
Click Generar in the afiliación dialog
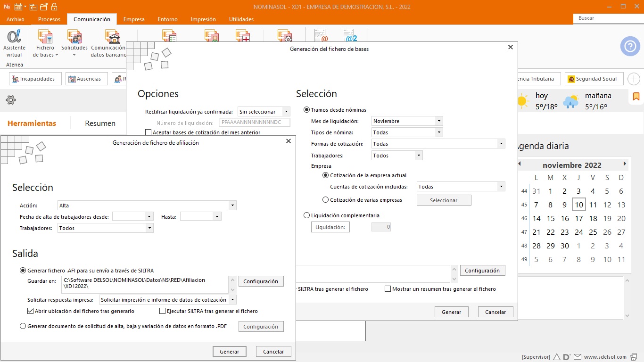click(x=230, y=352)
